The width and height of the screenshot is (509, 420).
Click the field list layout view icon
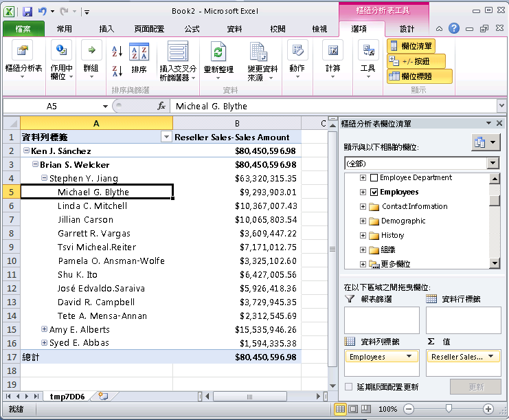click(486, 142)
